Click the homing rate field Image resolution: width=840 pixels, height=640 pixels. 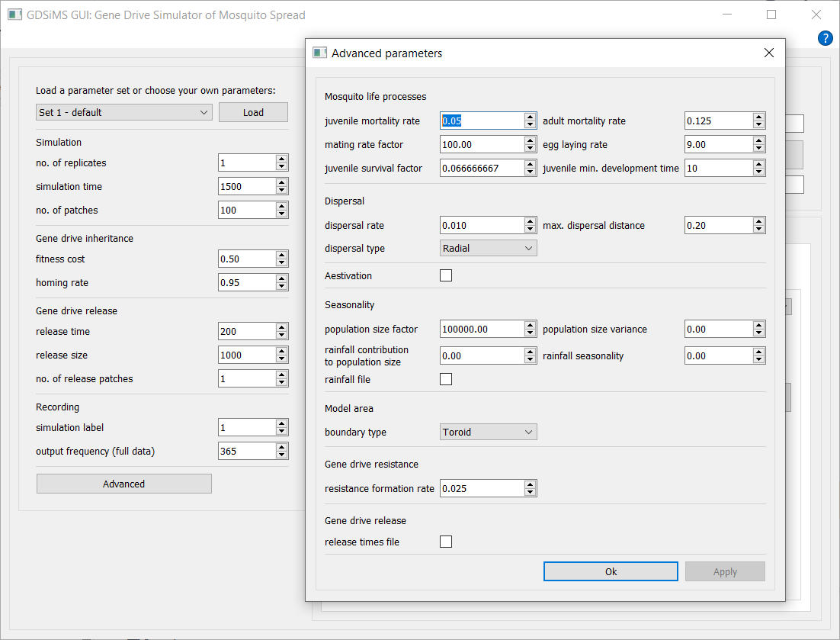[247, 282]
